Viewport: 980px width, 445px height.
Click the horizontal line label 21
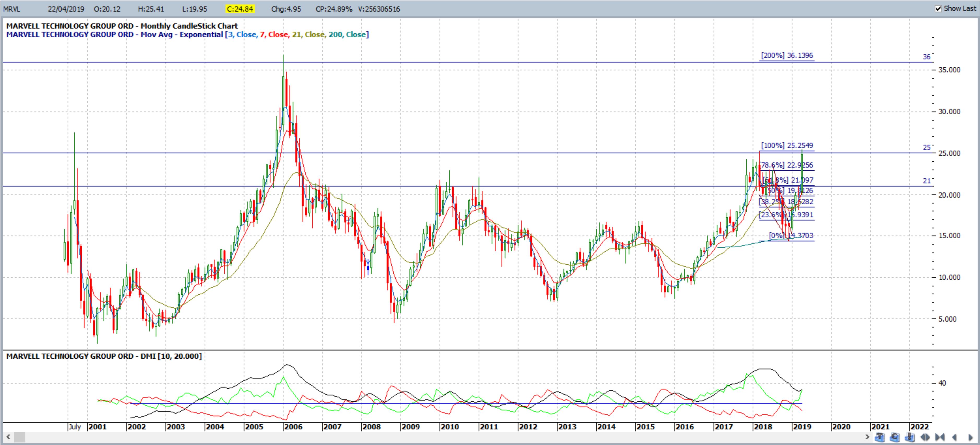[x=926, y=181]
